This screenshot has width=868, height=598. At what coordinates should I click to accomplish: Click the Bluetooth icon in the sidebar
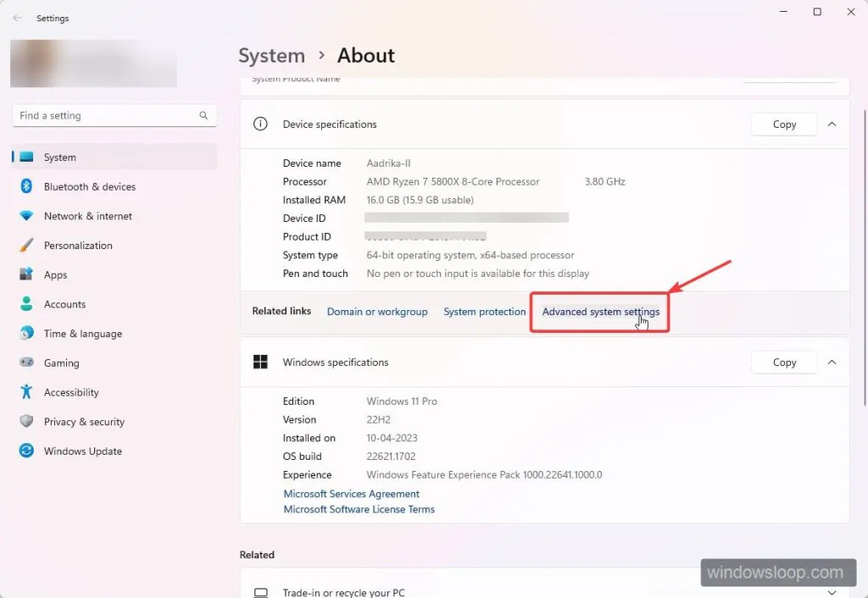coord(26,186)
